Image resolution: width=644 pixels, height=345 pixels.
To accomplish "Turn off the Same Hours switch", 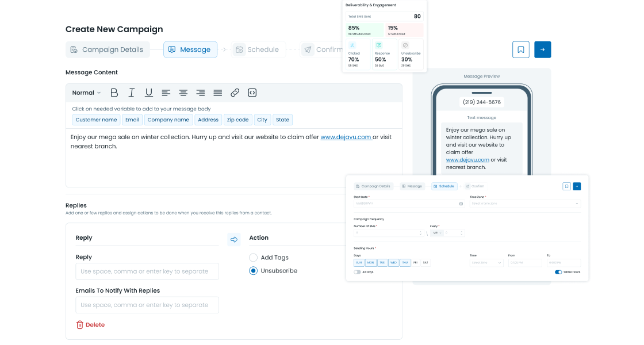I will click(558, 272).
